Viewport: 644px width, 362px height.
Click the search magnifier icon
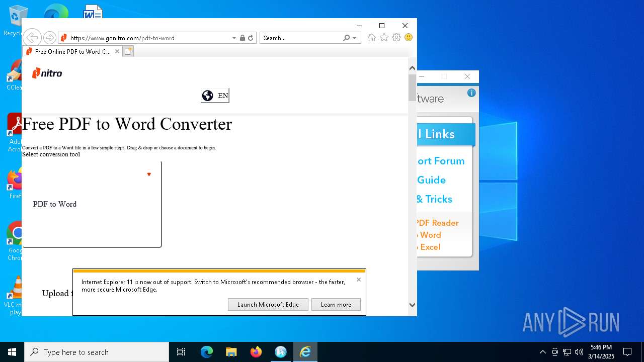tap(346, 38)
